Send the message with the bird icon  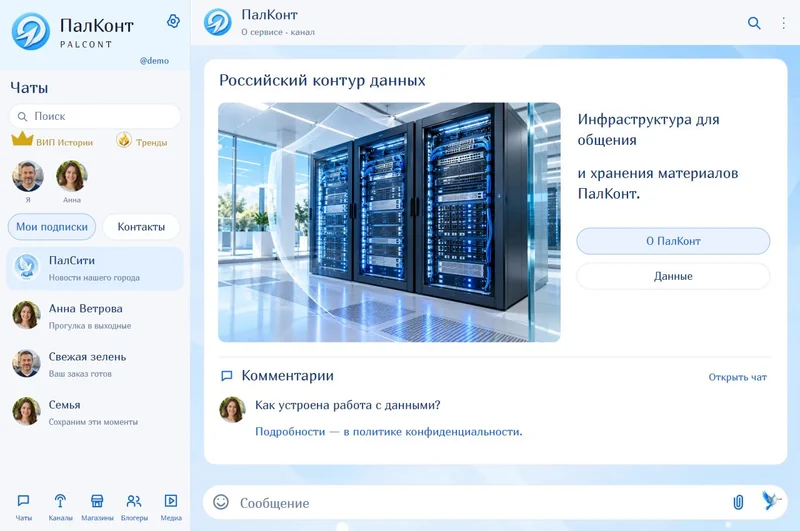click(771, 500)
